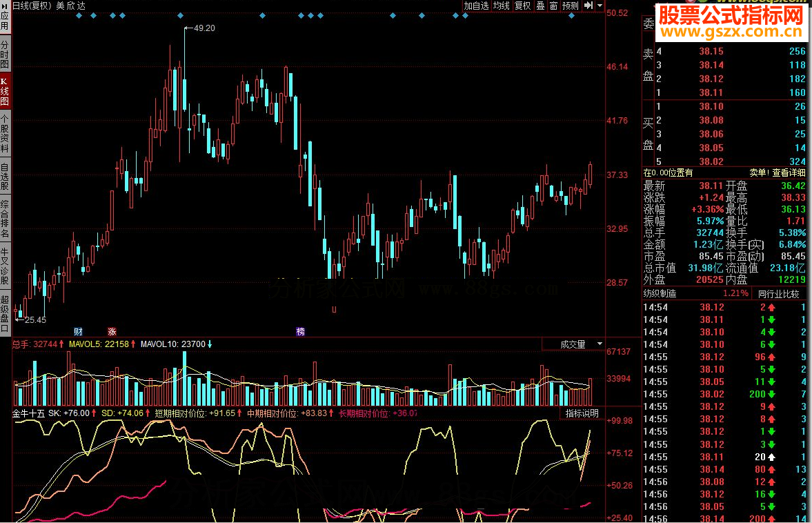Switch to the 分时图 view
Image resolution: width=812 pixels, height=523 pixels.
coord(5,53)
